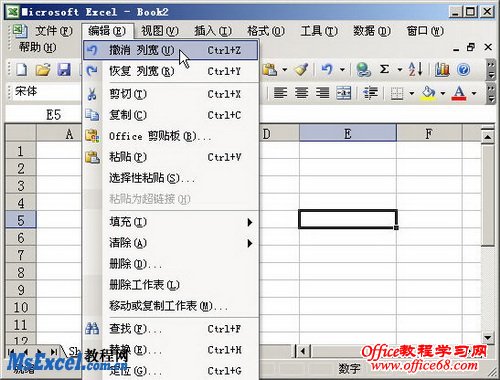Screen dimensions: 500x380
Task: Click the Chart Wizard icon
Action: [x=442, y=70]
